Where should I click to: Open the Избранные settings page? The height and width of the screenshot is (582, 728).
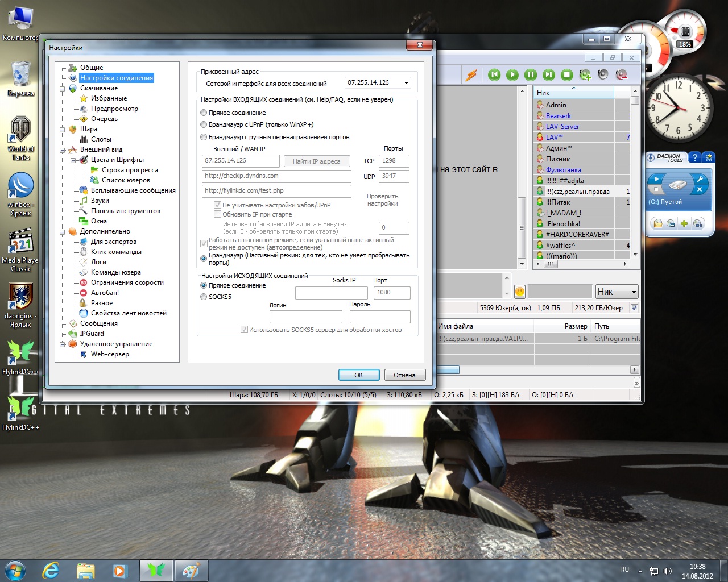click(109, 98)
